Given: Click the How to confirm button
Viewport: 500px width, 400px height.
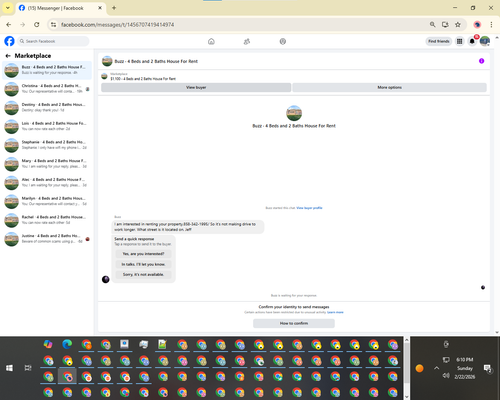Looking at the screenshot, I should click(x=294, y=323).
